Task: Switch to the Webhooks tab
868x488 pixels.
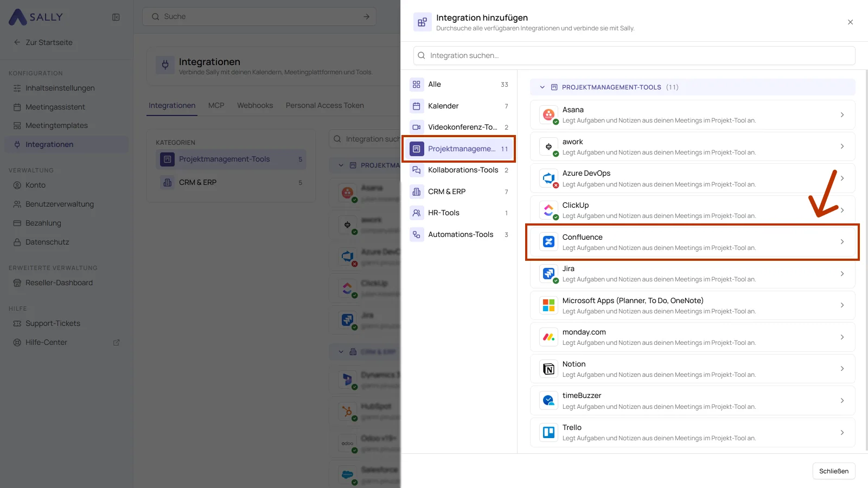Action: 255,105
